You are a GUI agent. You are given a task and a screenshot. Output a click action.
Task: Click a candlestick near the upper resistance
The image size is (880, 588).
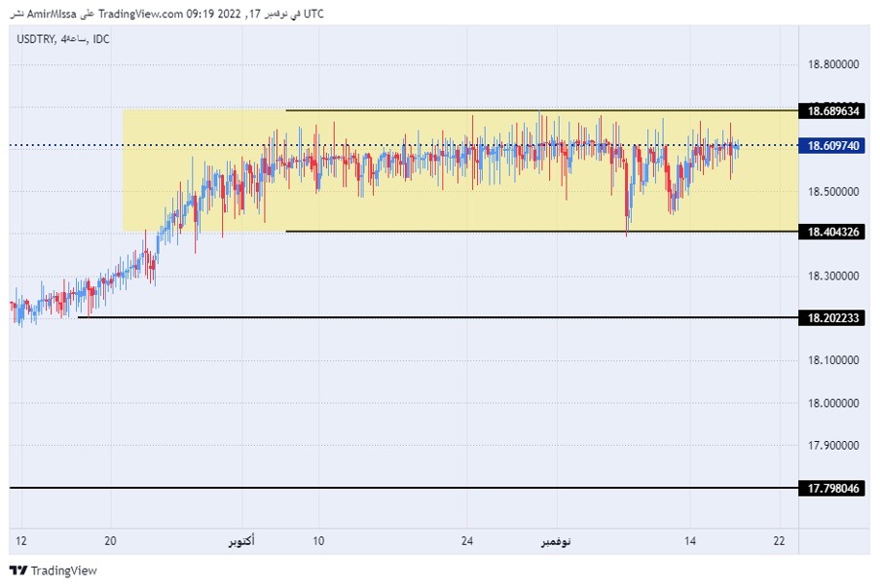(538, 122)
